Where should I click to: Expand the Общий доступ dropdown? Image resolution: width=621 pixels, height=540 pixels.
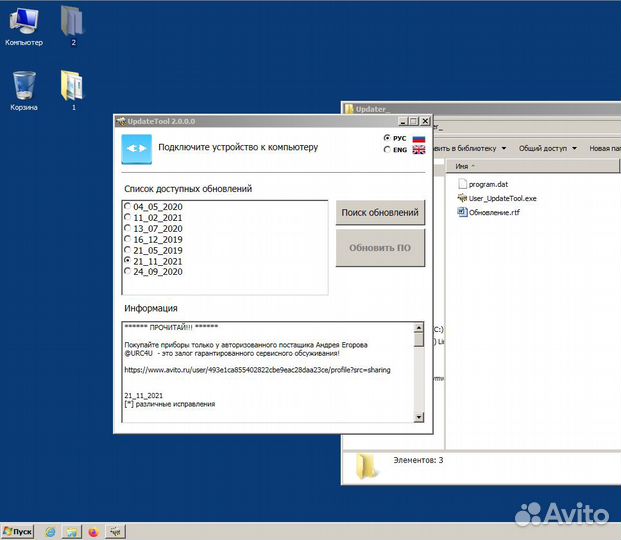pos(547,148)
